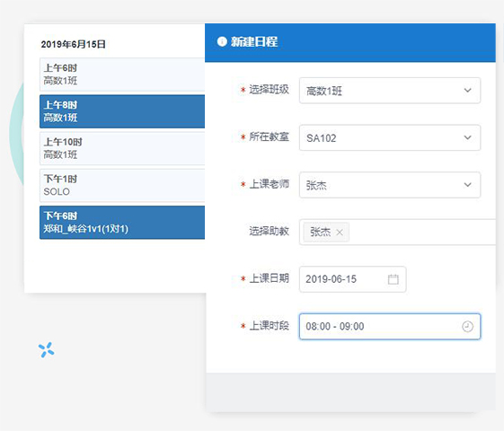Image resolution: width=504 pixels, height=431 pixels.
Task: Select the 上午8时 高数1班 schedule entry
Action: tap(122, 111)
